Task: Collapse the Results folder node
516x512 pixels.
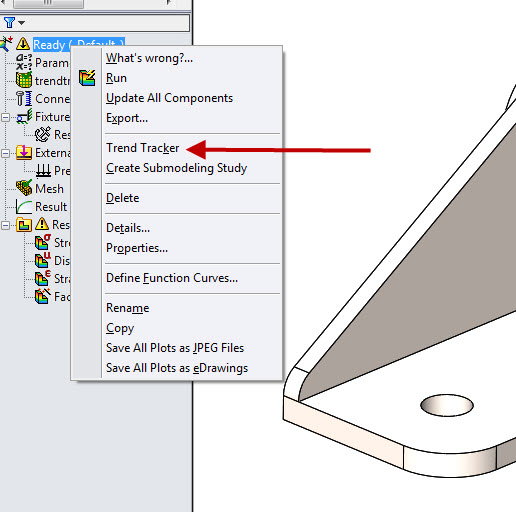Action: click(x=5, y=225)
